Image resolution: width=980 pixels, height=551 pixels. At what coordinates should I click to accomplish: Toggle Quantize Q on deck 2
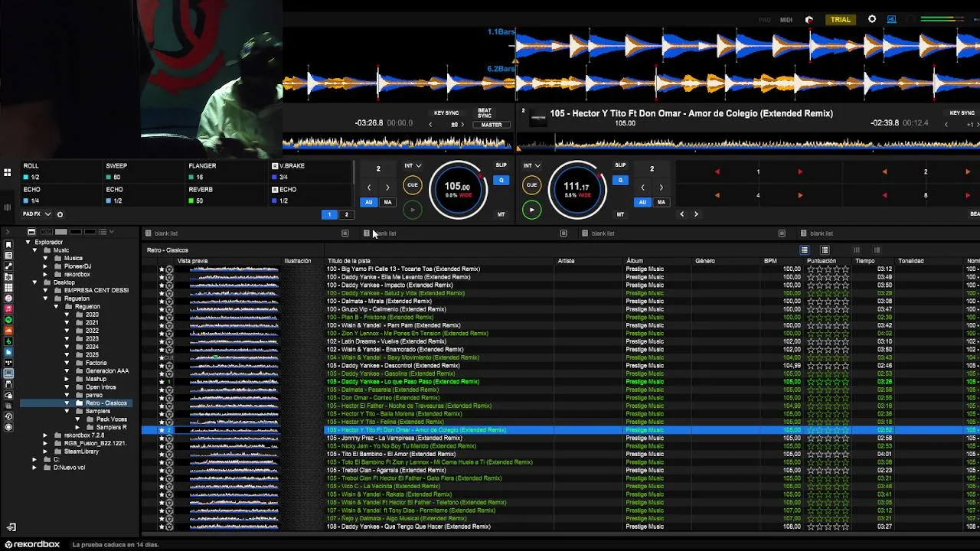tap(620, 181)
